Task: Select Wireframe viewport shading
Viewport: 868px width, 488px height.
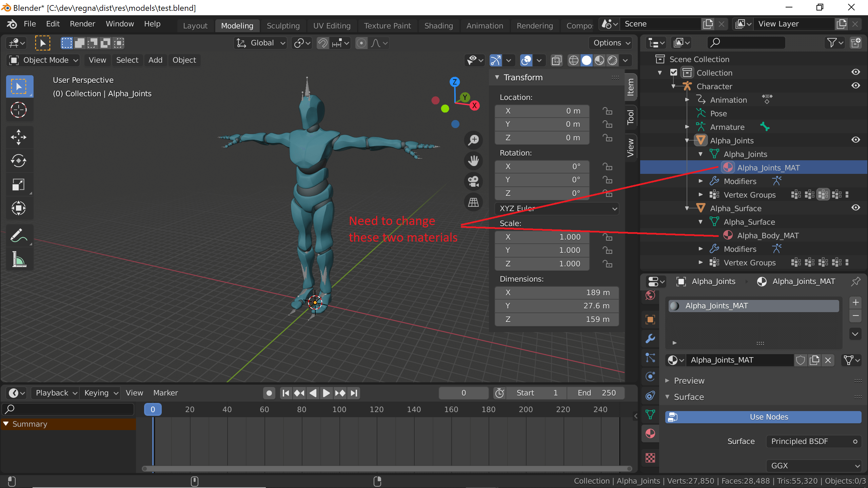Action: tap(573, 60)
